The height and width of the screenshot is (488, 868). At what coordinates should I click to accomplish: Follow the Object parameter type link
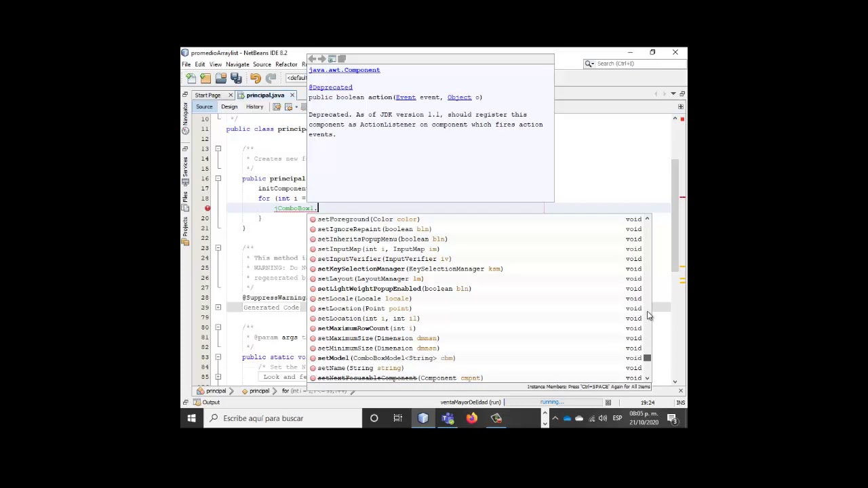coord(459,97)
